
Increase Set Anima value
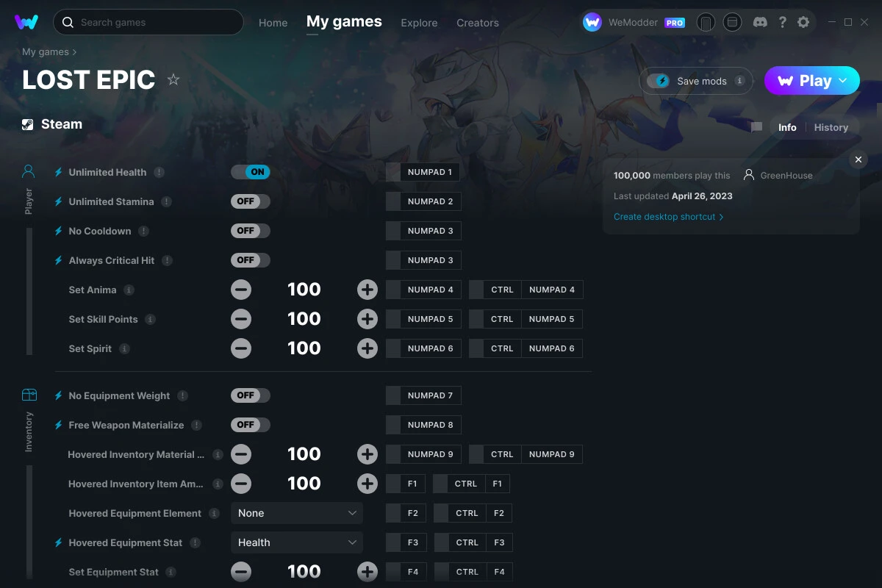[367, 290]
